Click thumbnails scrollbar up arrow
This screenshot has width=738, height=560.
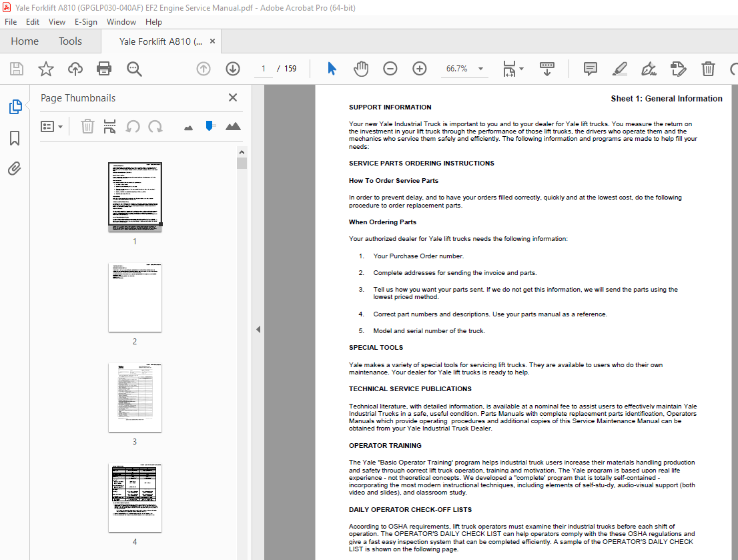[242, 152]
